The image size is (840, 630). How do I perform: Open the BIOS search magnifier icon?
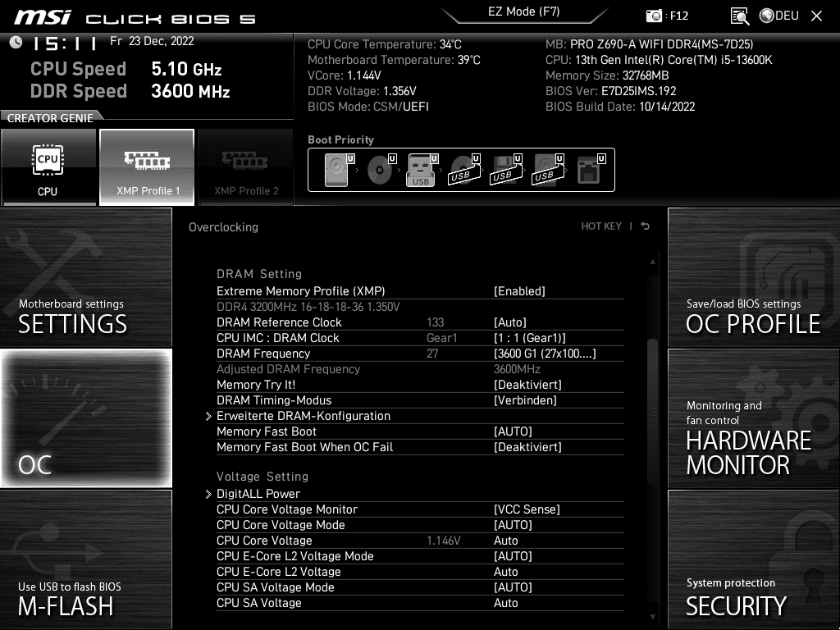[739, 16]
